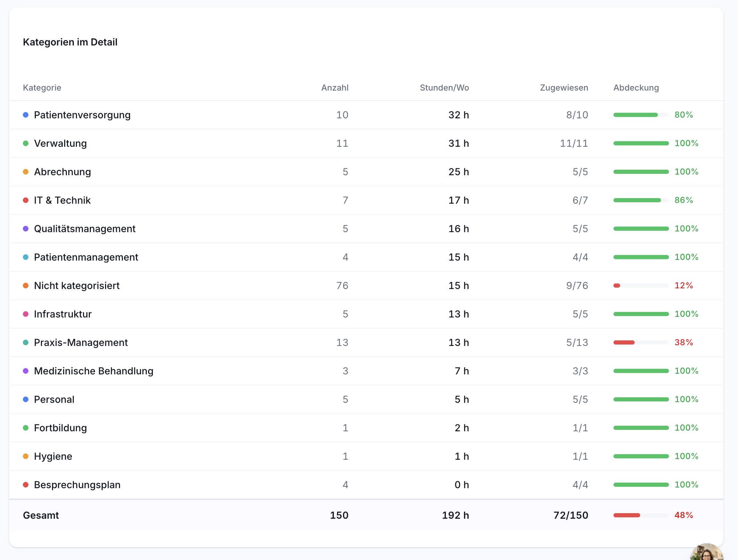Click the 5/13 assigned value
The height and width of the screenshot is (560, 738).
[x=577, y=342]
